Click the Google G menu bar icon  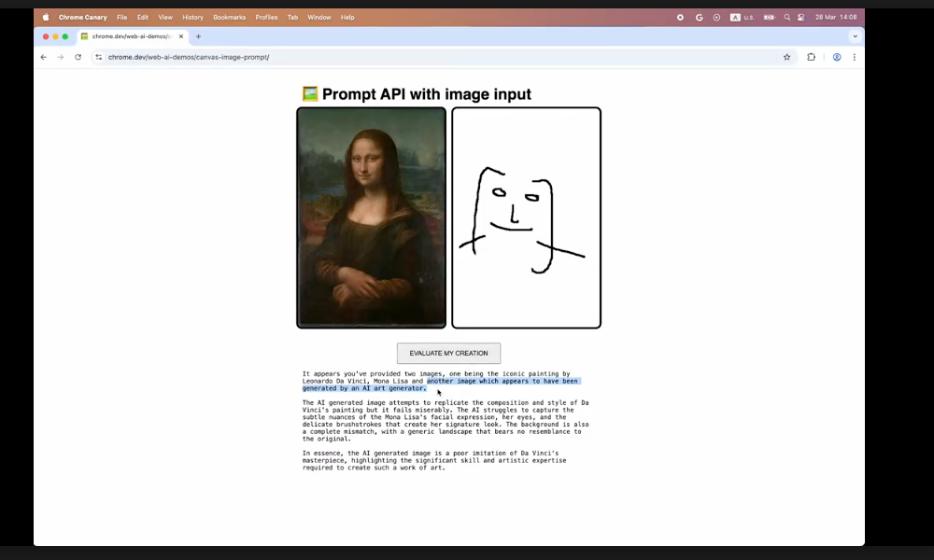[700, 17]
